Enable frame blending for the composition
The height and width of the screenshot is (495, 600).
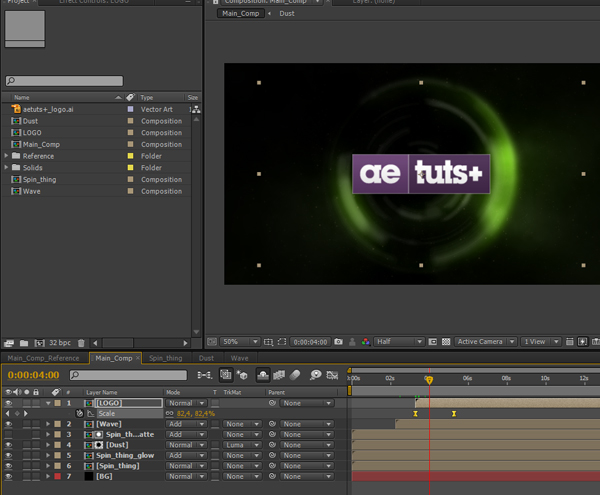click(x=279, y=375)
